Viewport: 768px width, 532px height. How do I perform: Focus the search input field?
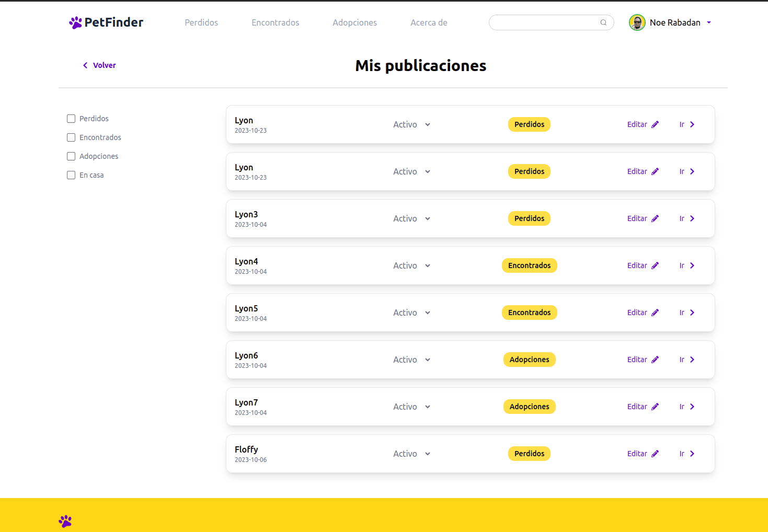(x=544, y=22)
